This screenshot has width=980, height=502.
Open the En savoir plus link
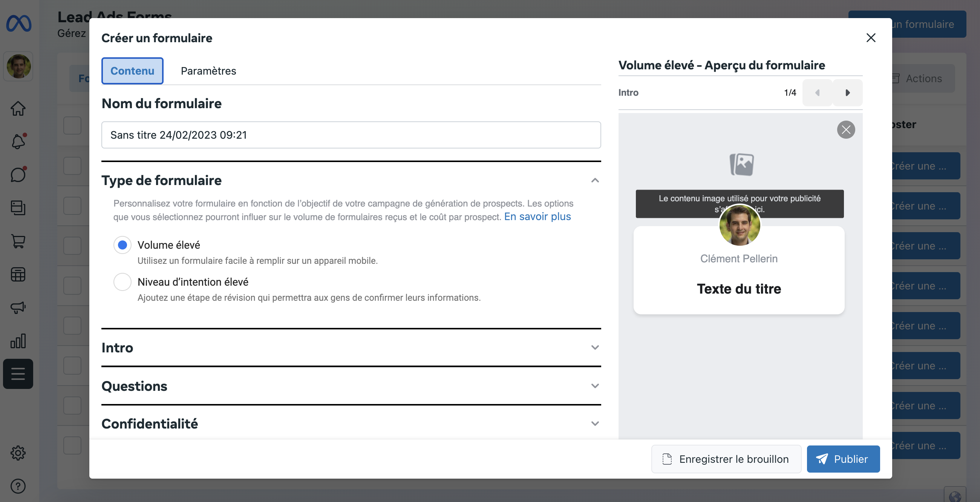537,216
